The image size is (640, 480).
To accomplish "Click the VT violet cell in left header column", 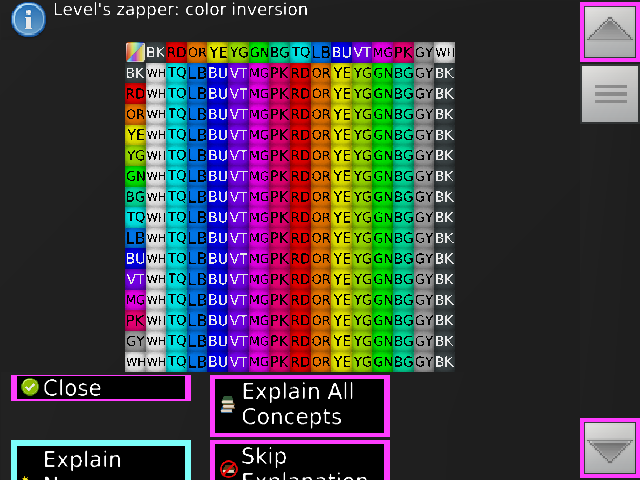I will pos(135,279).
